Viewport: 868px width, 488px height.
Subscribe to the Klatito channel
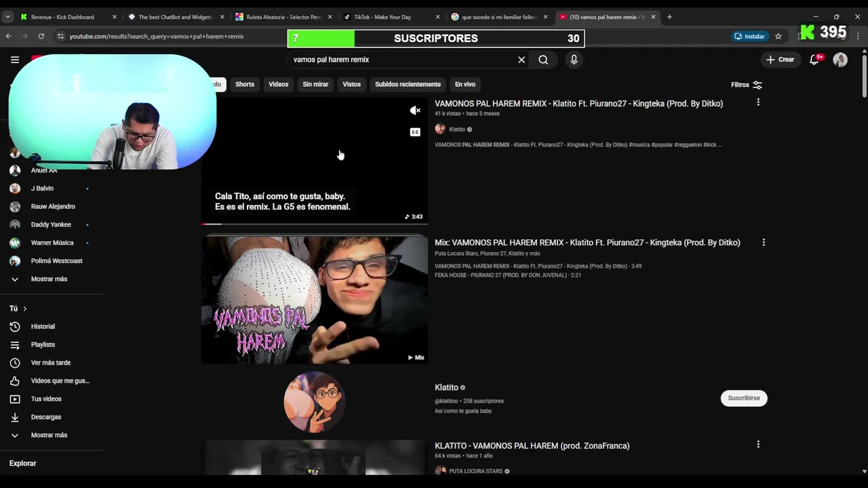(x=744, y=398)
